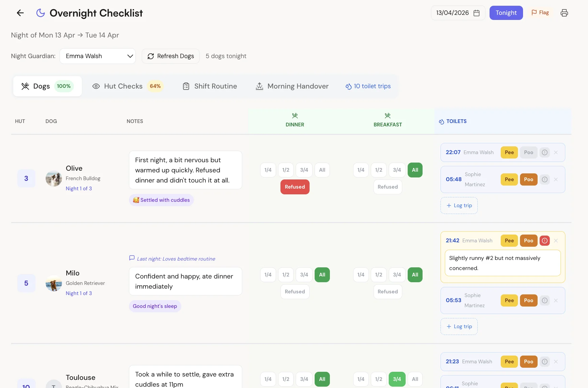Viewport: 588px width, 388px height.
Task: Toggle Pee on Toulouse's 21:23 trip
Action: [x=509, y=362]
